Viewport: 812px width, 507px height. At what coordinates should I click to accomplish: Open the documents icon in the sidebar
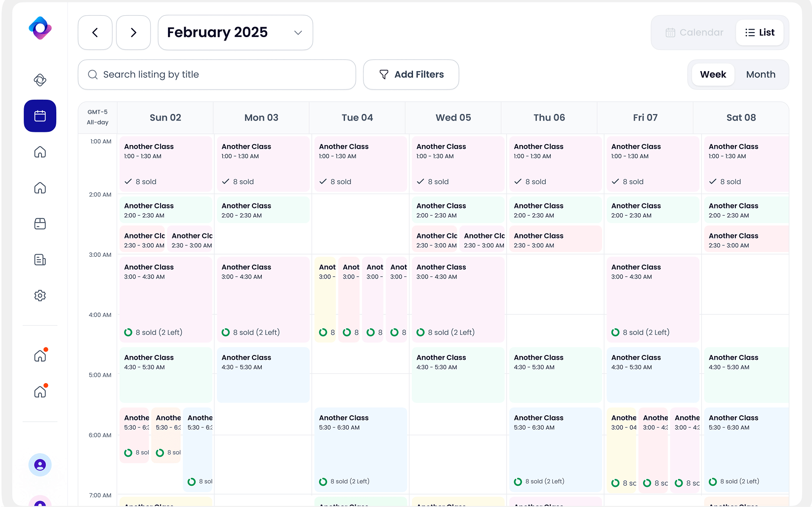click(40, 259)
